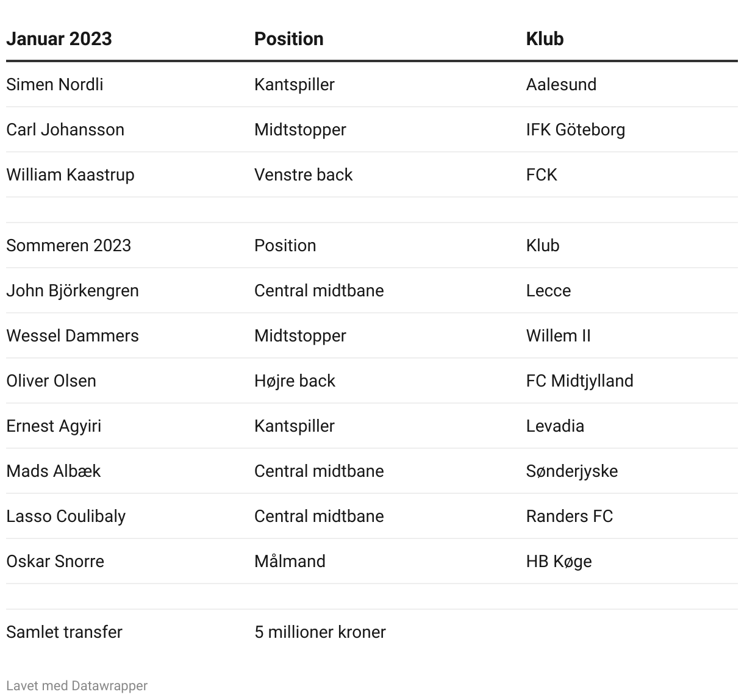Click the bold Position column header
744x700 pixels.
(x=289, y=38)
